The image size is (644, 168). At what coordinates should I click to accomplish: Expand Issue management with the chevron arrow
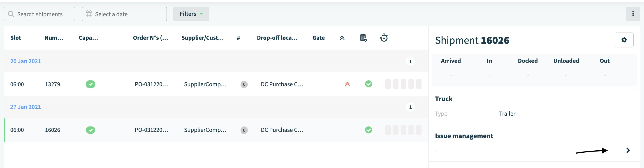[628, 150]
